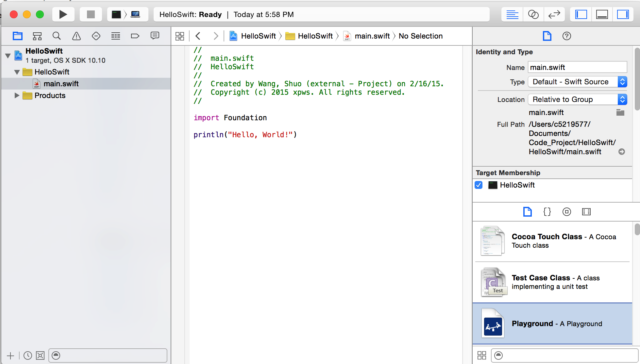Click the HelloSwift Ready status display

(x=322, y=14)
